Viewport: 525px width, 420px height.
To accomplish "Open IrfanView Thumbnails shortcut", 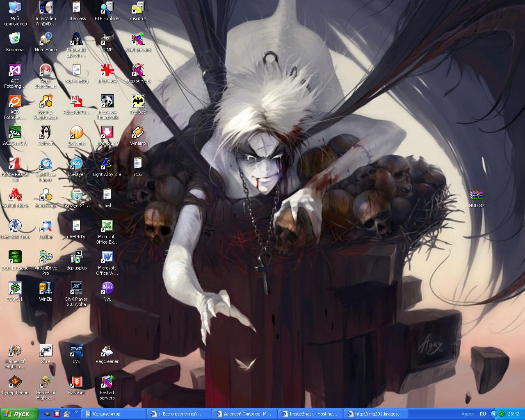I will pos(107,107).
